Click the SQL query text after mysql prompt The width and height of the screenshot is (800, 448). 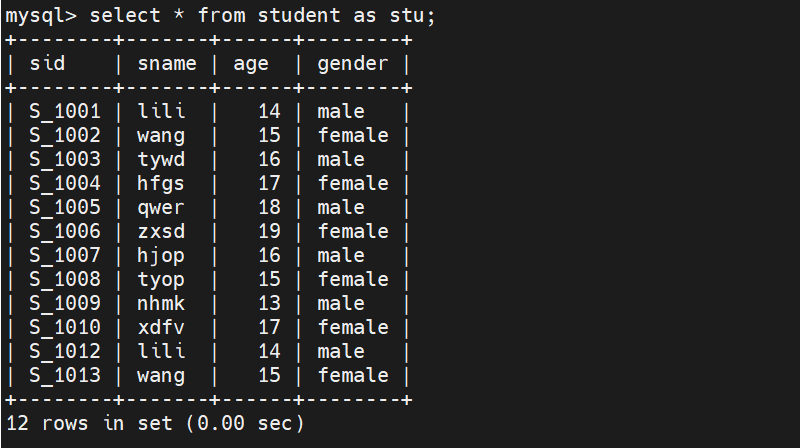[264, 15]
